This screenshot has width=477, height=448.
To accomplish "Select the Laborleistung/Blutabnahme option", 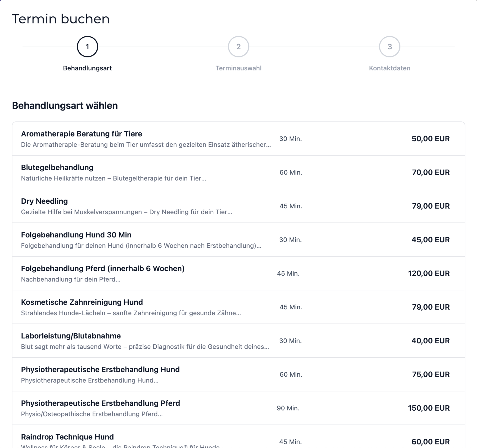I will coord(238,341).
